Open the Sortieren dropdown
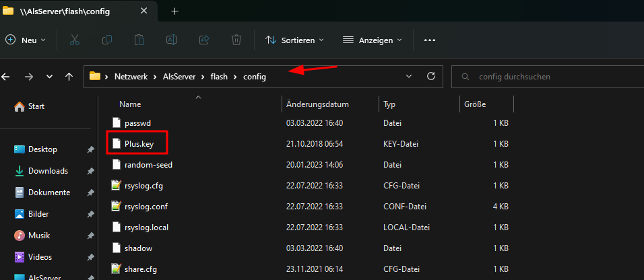 click(294, 40)
